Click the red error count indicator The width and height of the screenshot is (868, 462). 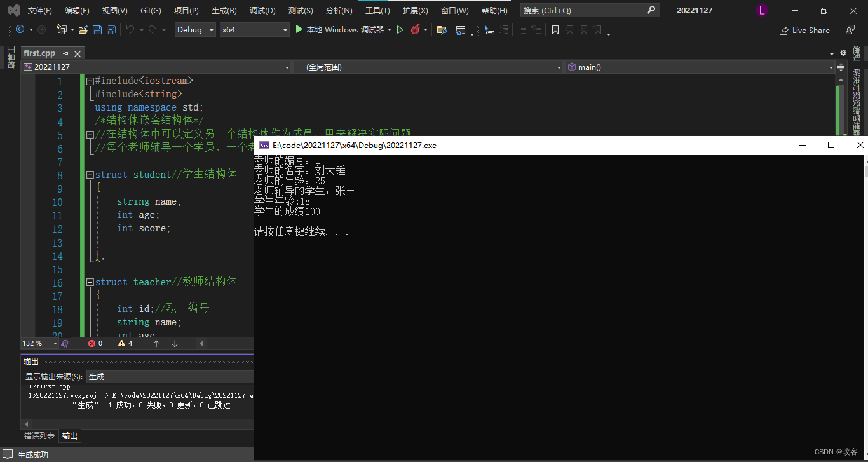[x=95, y=343]
